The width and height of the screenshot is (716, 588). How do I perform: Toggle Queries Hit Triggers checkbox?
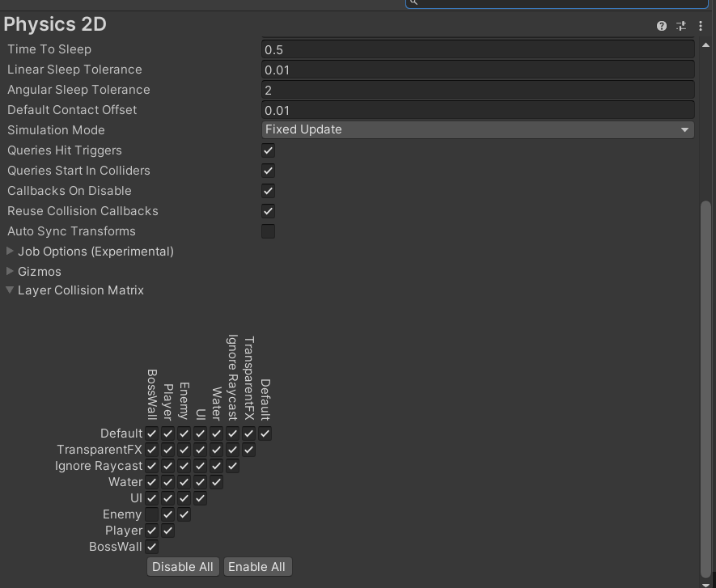pyautogui.click(x=268, y=150)
